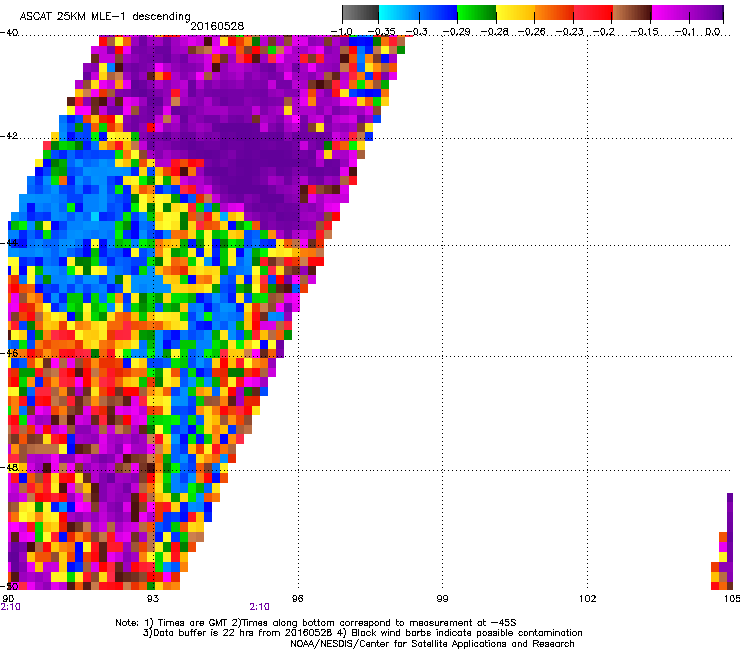Select the yellow segment of the color scale
The width and height of the screenshot is (740, 650).
(x=515, y=13)
